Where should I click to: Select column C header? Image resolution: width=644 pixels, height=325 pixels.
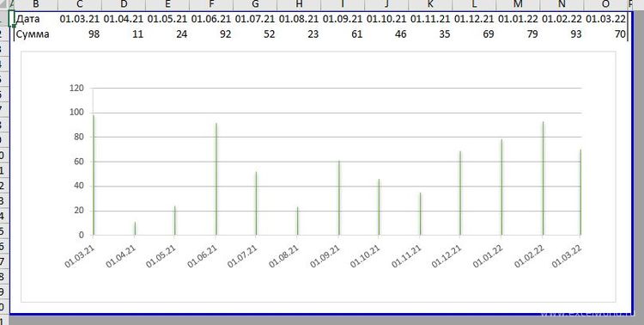point(80,4)
